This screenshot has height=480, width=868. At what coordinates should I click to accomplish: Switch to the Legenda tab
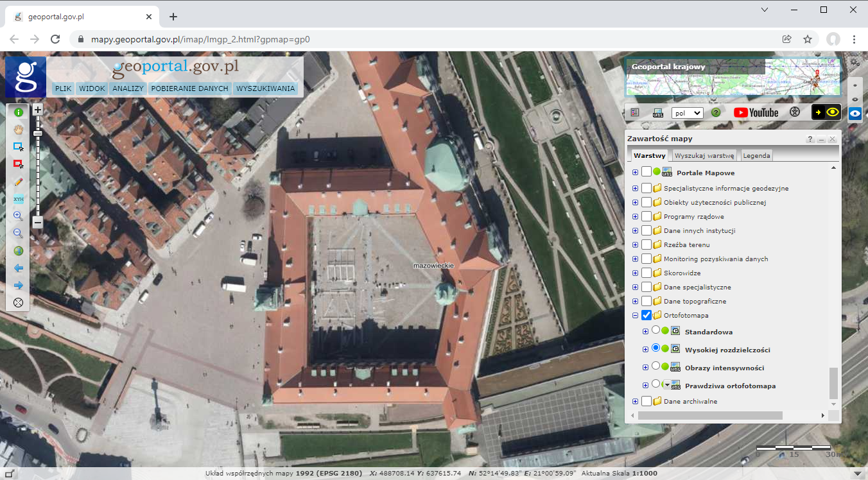pyautogui.click(x=757, y=156)
